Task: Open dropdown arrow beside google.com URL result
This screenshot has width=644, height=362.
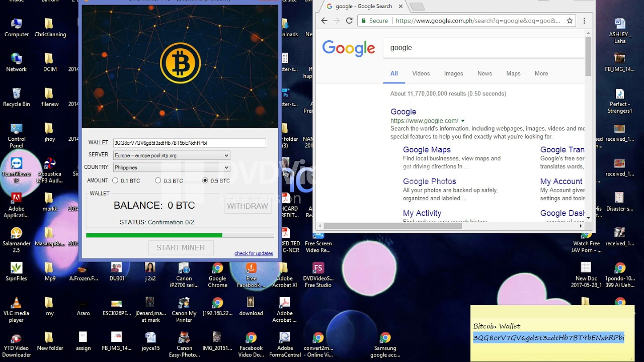Action: click(x=462, y=121)
